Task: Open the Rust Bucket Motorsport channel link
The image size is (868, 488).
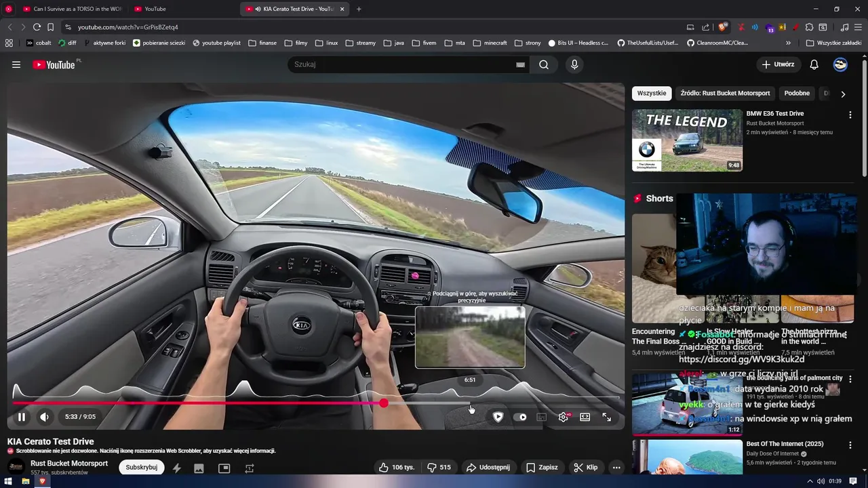Action: point(69,464)
